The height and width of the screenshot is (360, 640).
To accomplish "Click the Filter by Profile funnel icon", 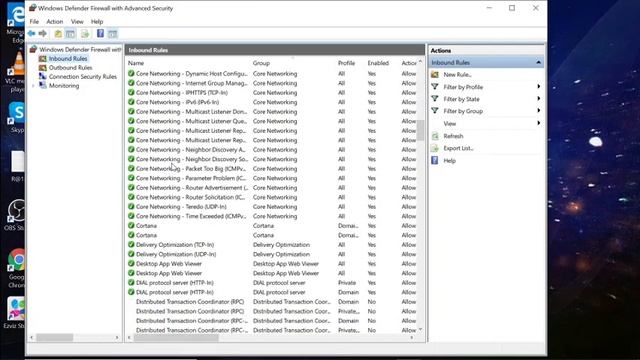I will [435, 87].
